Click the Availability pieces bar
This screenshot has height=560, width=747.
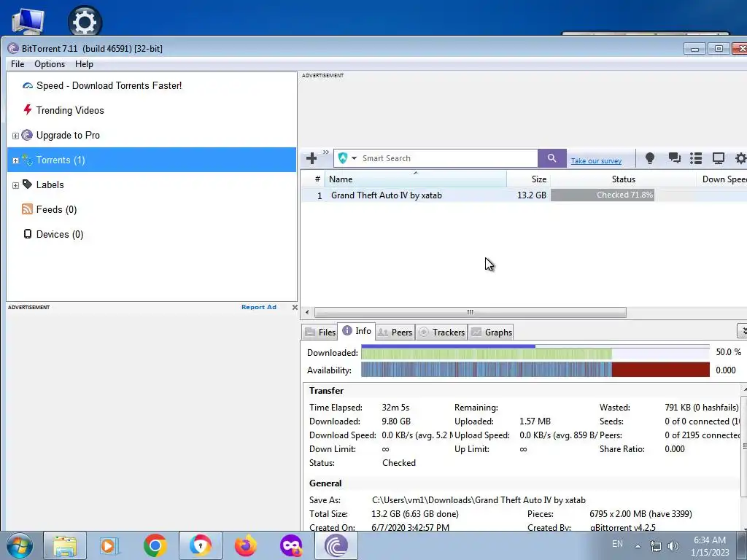tap(535, 370)
